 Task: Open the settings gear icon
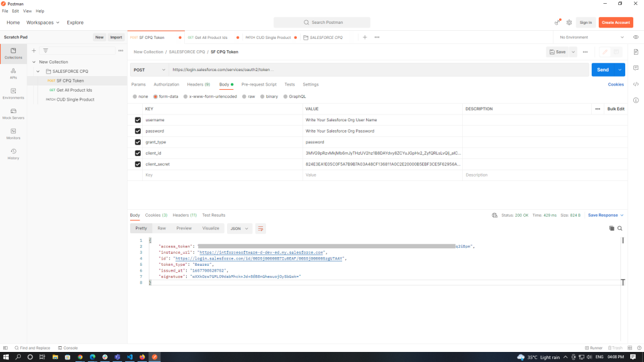(569, 23)
